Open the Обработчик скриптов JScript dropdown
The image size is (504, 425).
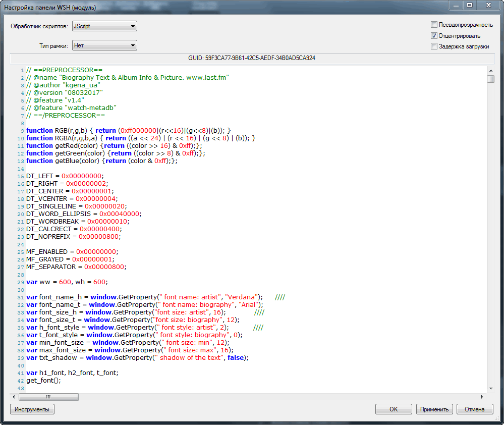104,26
